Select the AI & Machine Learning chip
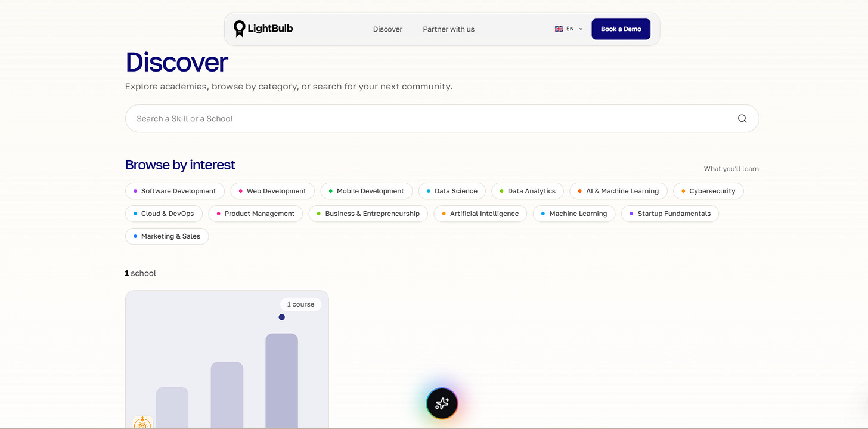This screenshot has height=429, width=868. coord(618,191)
